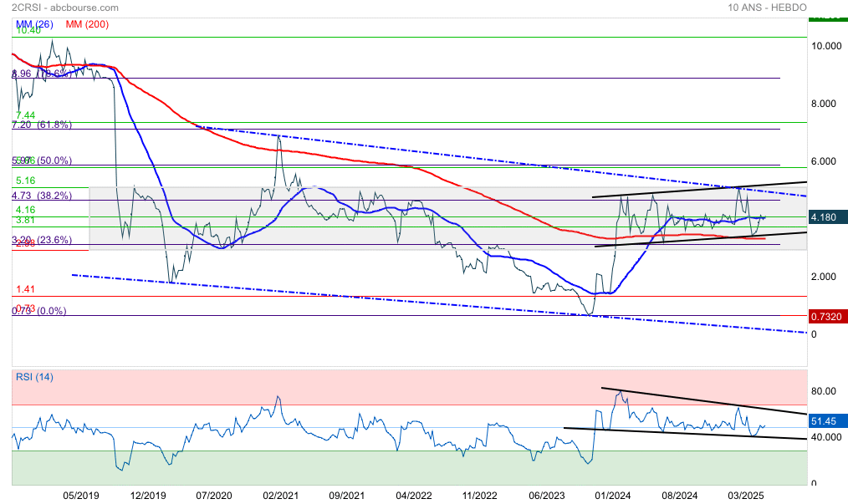Click the 03/2025 date axis label
The image size is (848, 504).
pos(745,496)
